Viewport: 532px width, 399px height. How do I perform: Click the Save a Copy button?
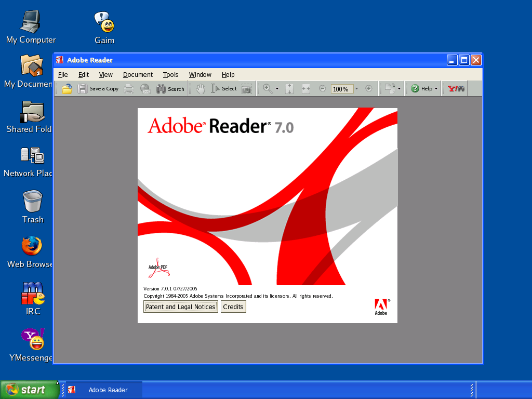point(98,89)
